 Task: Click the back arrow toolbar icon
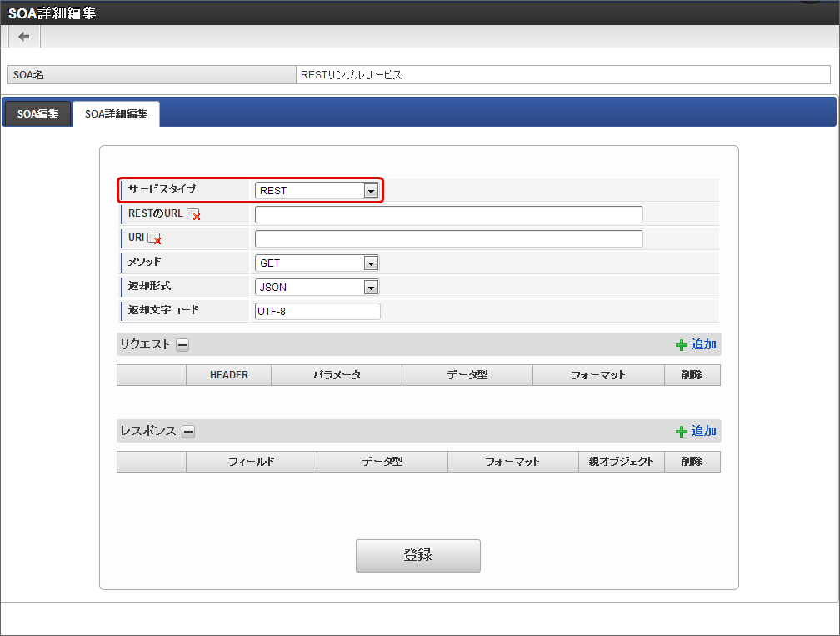point(24,37)
